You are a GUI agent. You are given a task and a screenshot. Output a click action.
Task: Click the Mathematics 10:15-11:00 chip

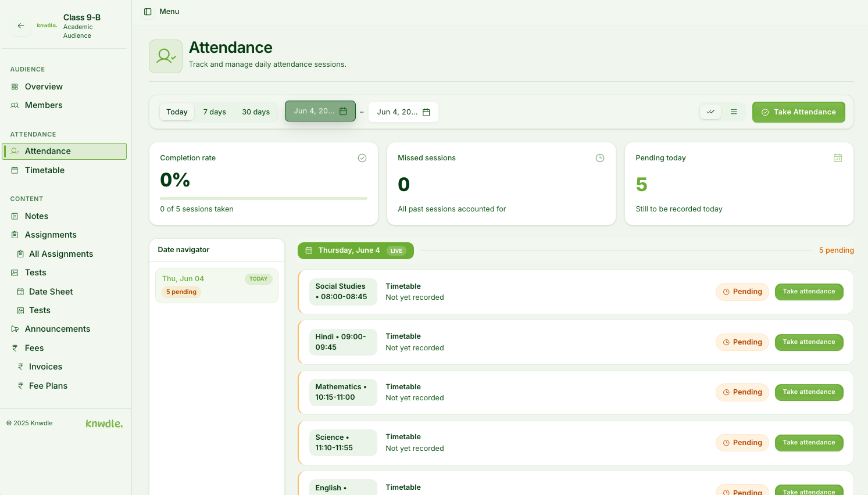pyautogui.click(x=343, y=392)
